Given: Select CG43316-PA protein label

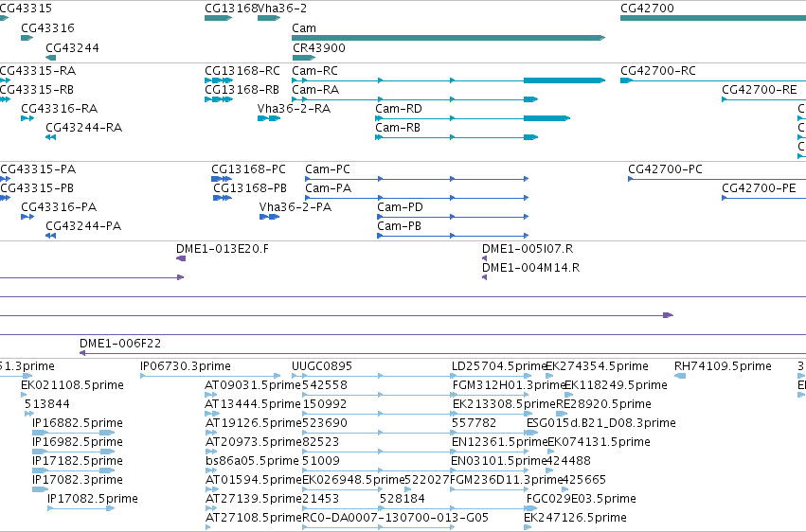Looking at the screenshot, I should tap(59, 207).
